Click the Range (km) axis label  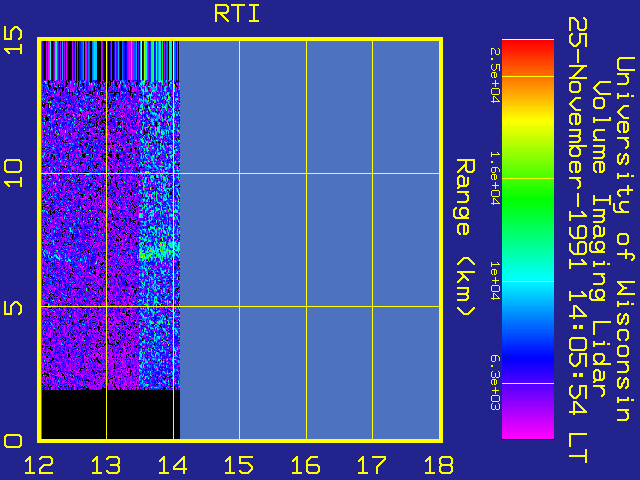coord(465,238)
